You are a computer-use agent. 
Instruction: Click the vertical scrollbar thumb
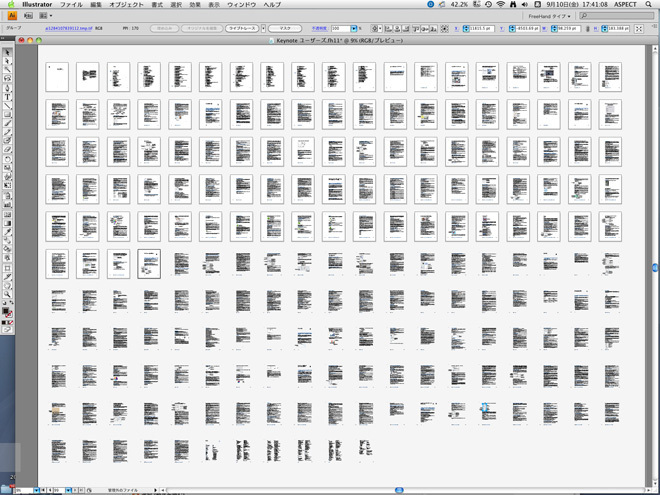tap(655, 267)
